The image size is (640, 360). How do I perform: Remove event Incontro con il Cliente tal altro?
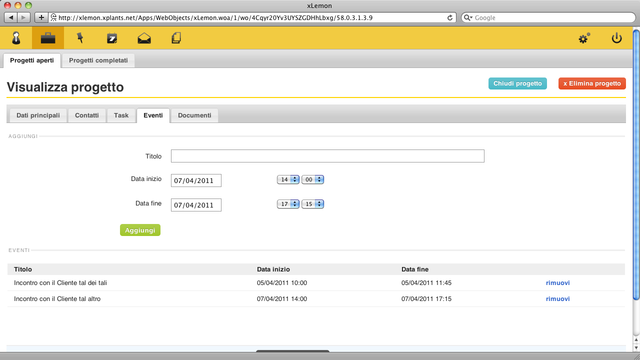558,299
